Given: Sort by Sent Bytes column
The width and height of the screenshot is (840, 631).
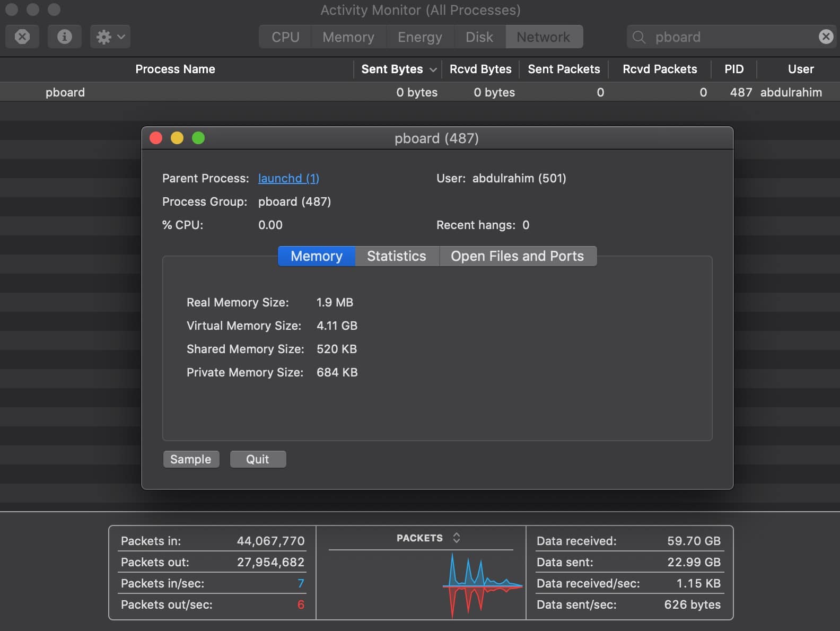Looking at the screenshot, I should pos(398,69).
